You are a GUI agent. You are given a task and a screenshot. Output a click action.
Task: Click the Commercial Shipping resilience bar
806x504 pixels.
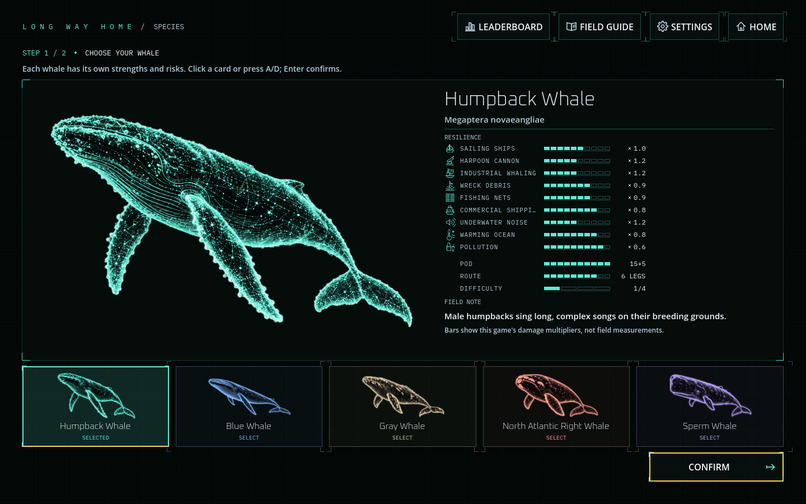click(577, 210)
